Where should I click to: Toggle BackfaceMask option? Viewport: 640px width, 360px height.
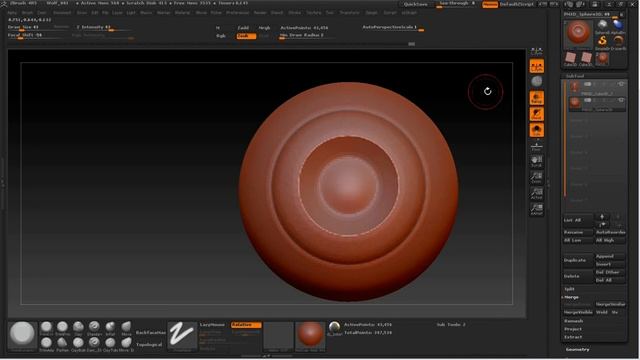150,333
